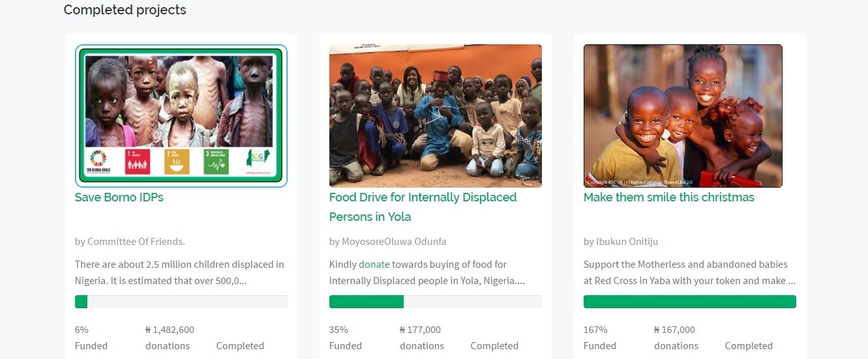Click the 35% funded progress bar
Viewport: 868px width, 359px height.
pos(436,302)
